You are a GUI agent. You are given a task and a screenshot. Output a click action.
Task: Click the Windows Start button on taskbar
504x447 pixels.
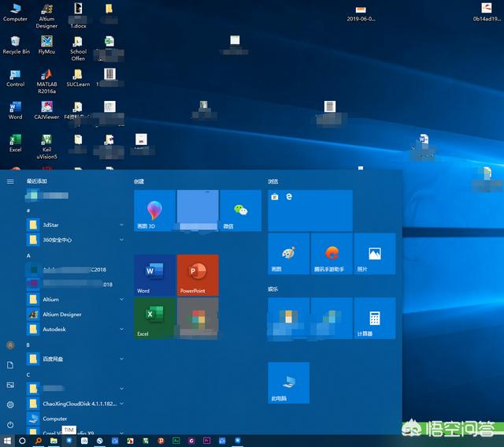pyautogui.click(x=8, y=441)
